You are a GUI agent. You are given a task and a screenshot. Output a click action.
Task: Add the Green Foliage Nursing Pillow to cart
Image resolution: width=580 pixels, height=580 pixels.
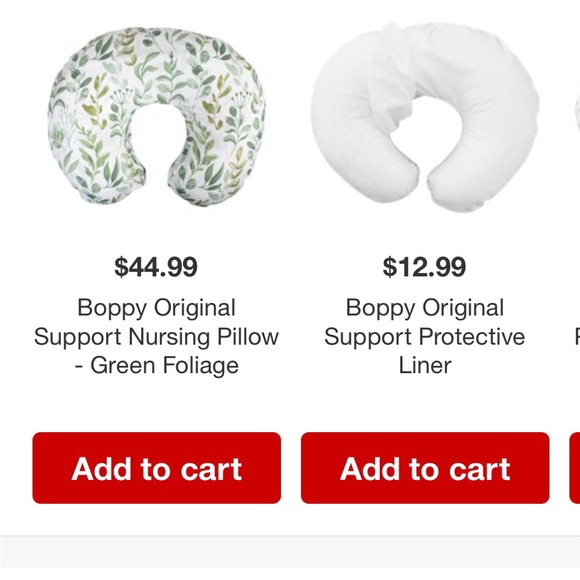[157, 468]
